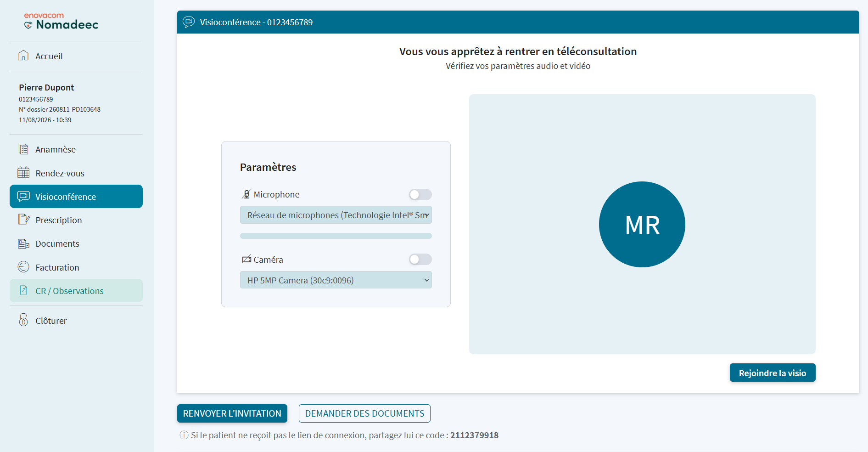Click the MR avatar circle
The width and height of the screenshot is (868, 452).
tap(642, 224)
